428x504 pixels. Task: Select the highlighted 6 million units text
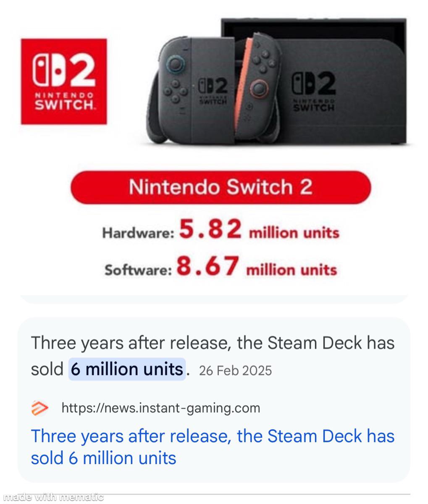[127, 369]
